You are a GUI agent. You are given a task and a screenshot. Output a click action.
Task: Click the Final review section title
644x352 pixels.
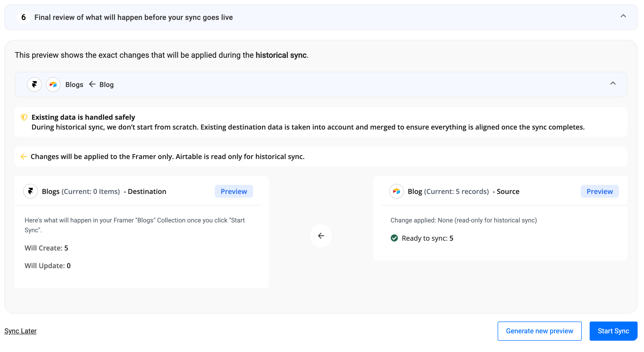click(134, 17)
